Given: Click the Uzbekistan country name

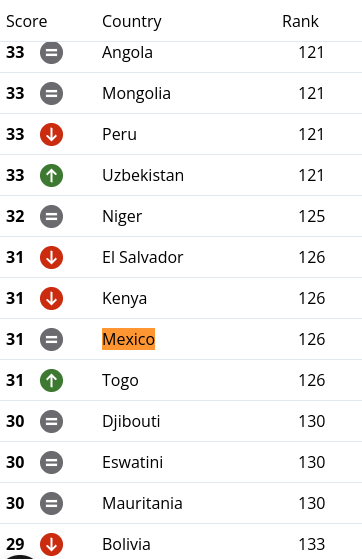Looking at the screenshot, I should point(143,175).
